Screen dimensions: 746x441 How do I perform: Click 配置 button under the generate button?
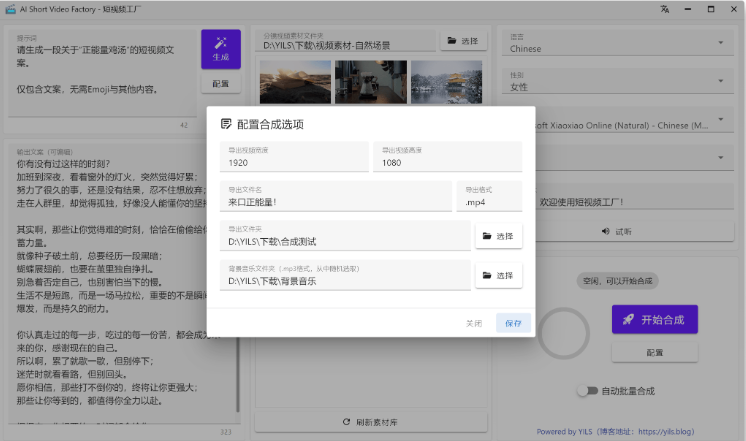pos(220,84)
